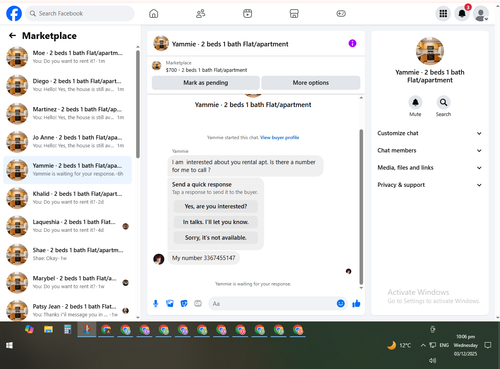Image resolution: width=500 pixels, height=369 pixels.
Task: Click the chat message scrollbar
Action: tap(361, 207)
